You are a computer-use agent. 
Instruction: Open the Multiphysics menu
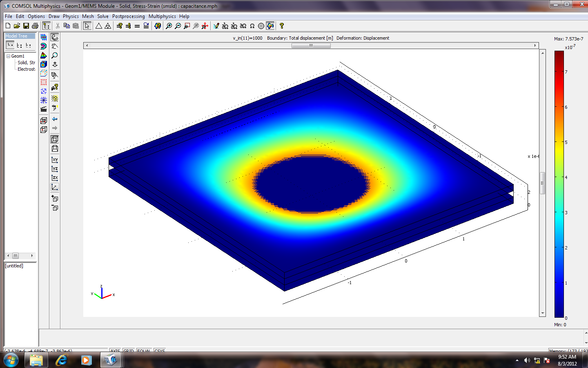tap(162, 16)
